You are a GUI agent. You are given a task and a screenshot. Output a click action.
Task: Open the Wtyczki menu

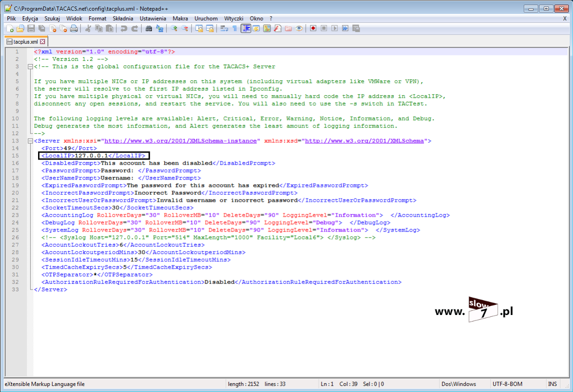234,19
